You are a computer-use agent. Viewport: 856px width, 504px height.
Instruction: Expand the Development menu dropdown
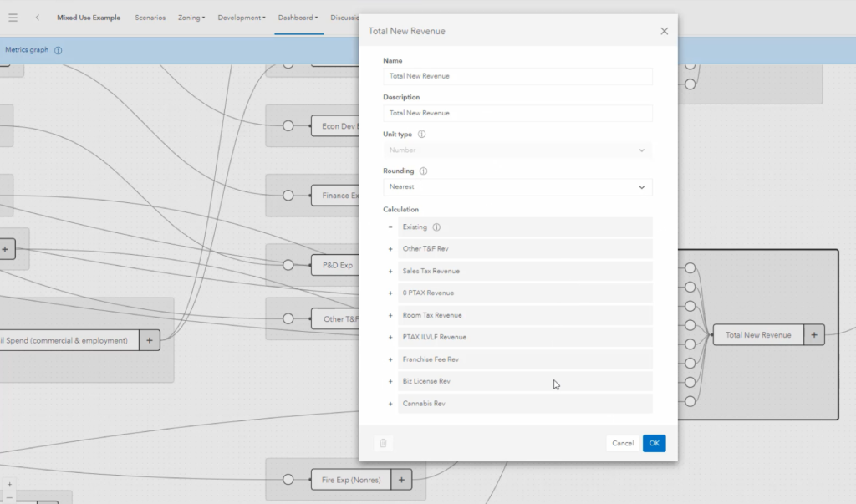click(x=242, y=18)
